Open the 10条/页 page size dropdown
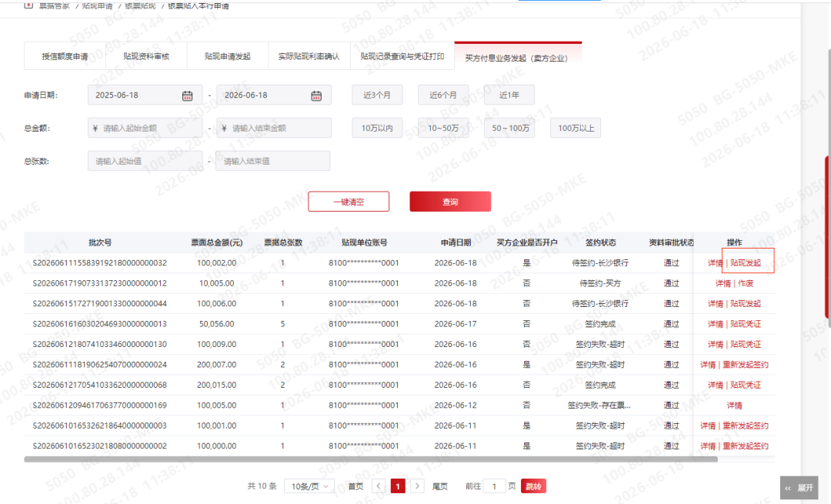Viewport: 831px width, 504px height. [309, 486]
